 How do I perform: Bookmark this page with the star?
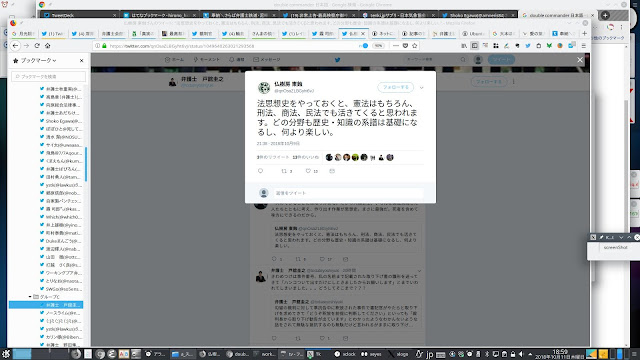point(415,46)
